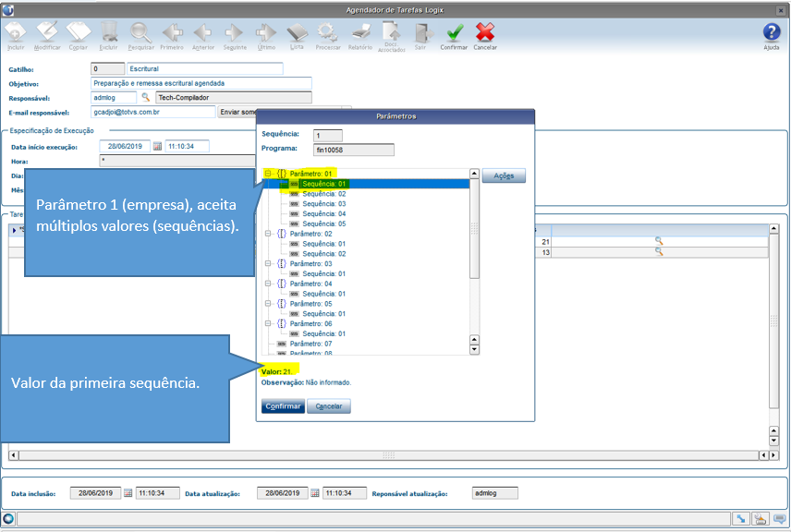
Task: Collapse the Parâmetro: 06 tree node
Action: [x=268, y=323]
